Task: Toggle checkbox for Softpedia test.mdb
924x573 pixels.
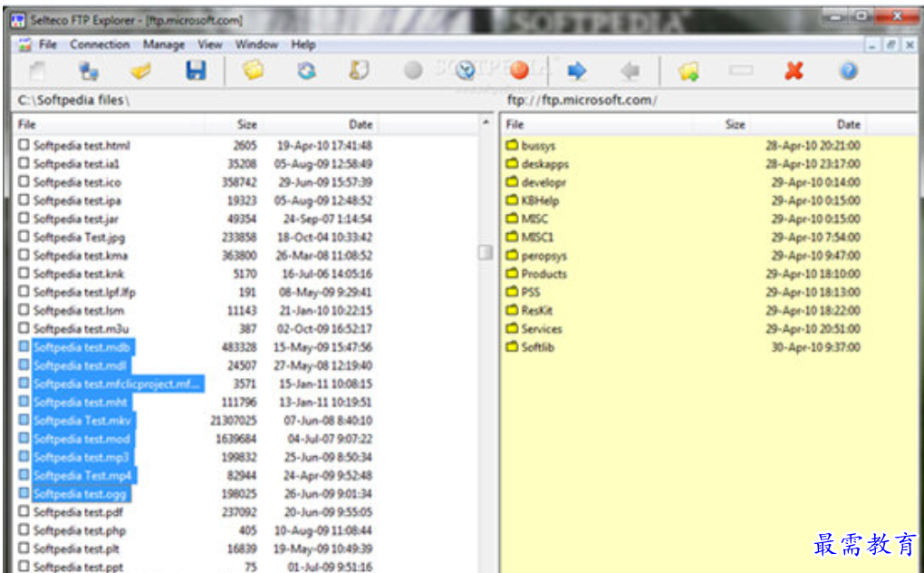Action: [24, 346]
